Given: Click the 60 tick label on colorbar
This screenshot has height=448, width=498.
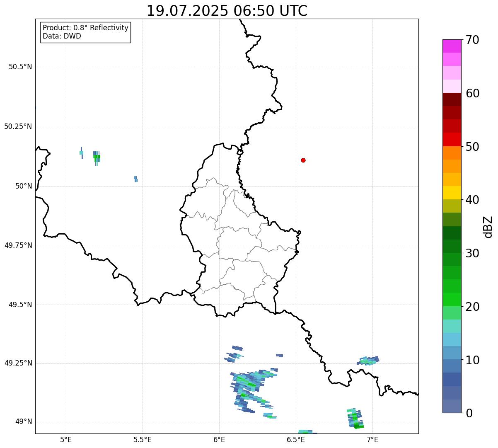Looking at the screenshot, I should click(472, 93).
